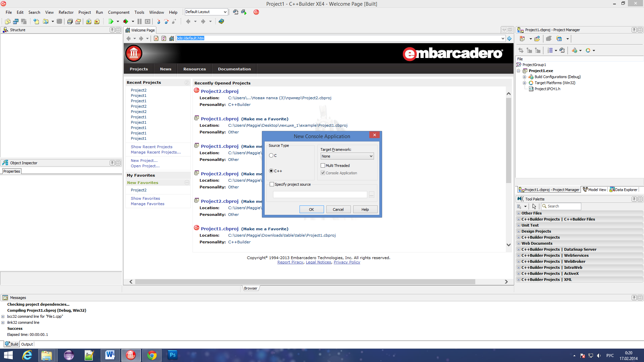The image size is (644, 362).
Task: Click the Program Reset stop icon
Action: (x=148, y=21)
